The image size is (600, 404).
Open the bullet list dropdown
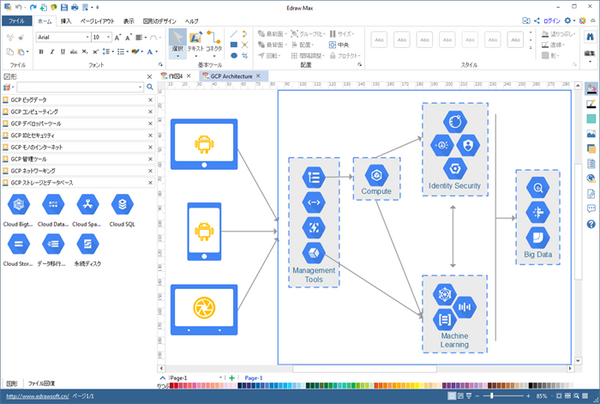(x=127, y=52)
